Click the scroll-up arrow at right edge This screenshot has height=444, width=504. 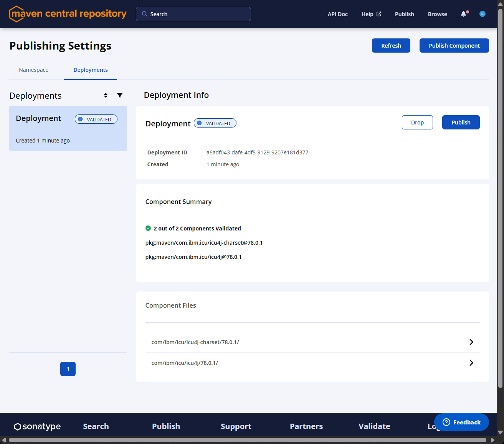coord(500,4)
